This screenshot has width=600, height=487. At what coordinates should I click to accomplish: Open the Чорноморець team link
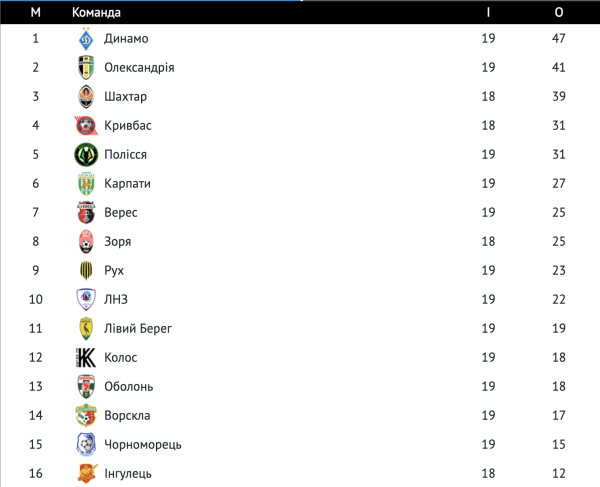tap(142, 445)
